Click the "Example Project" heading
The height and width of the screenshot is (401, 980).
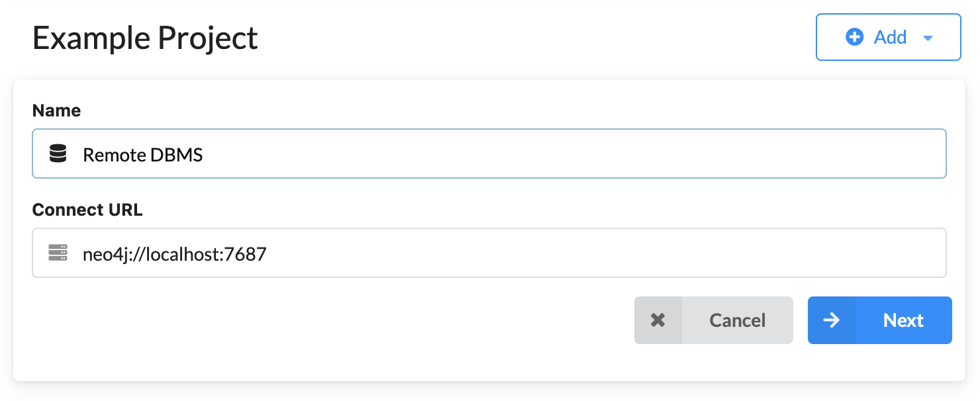pos(145,38)
